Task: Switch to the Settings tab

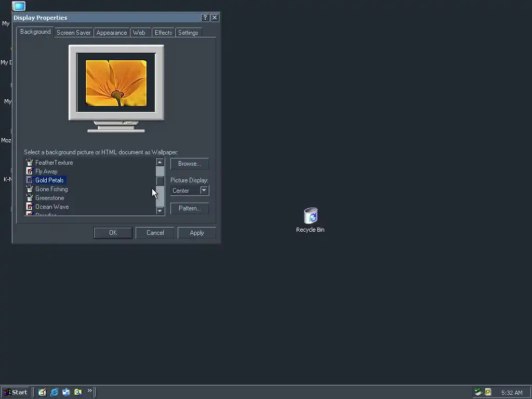Action: [188, 33]
